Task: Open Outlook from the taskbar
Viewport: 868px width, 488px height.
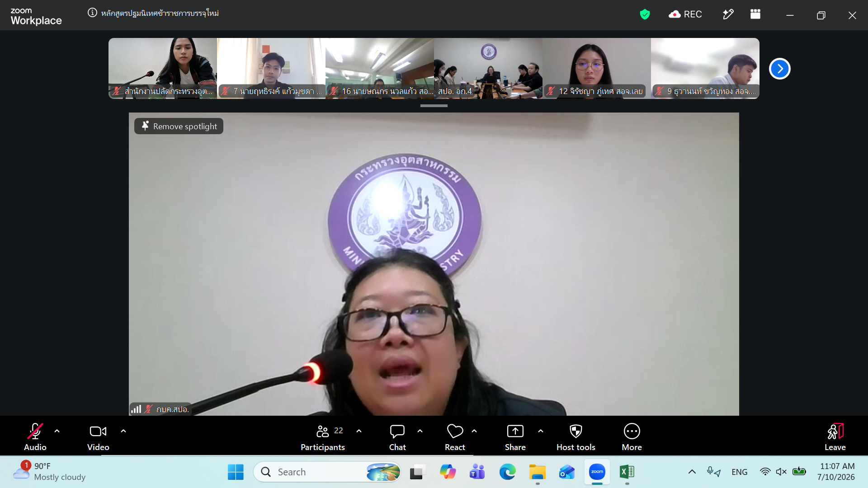Action: click(567, 472)
